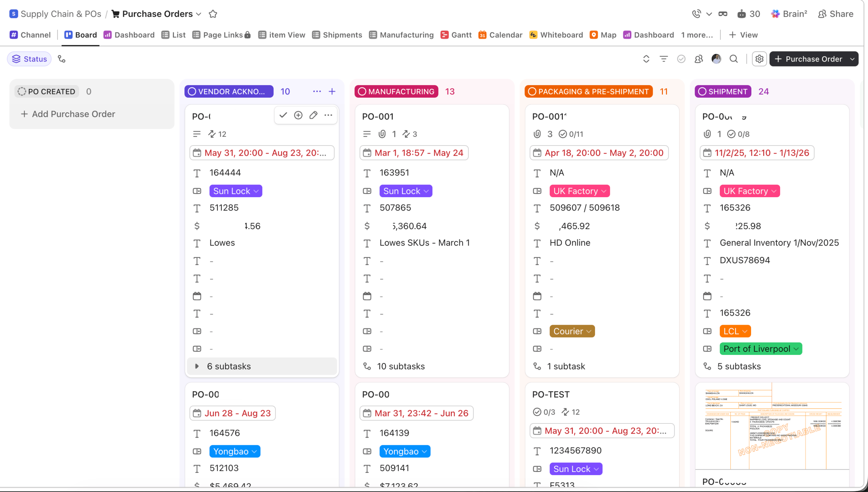Open the Purchase Order button dropdown arrow
Screen dimensions: 868x492
click(852, 59)
